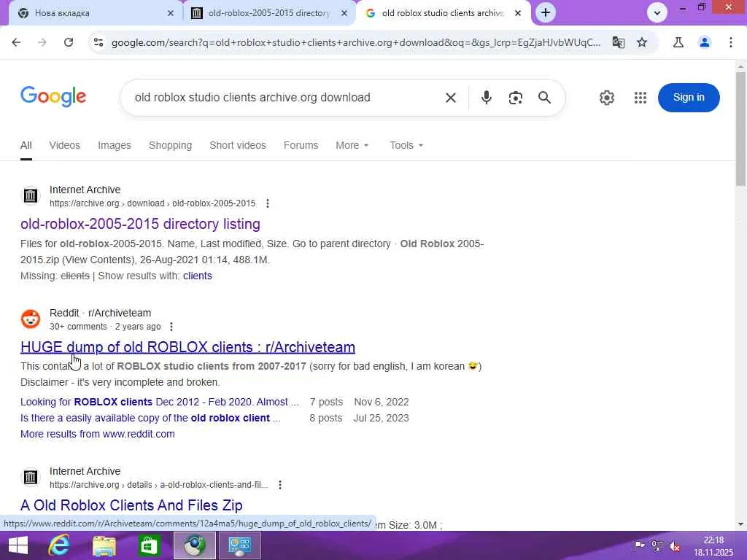Open options for the Reddit result

click(x=171, y=327)
